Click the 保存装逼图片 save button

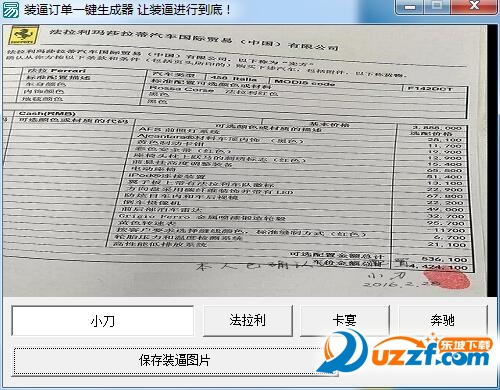click(174, 361)
